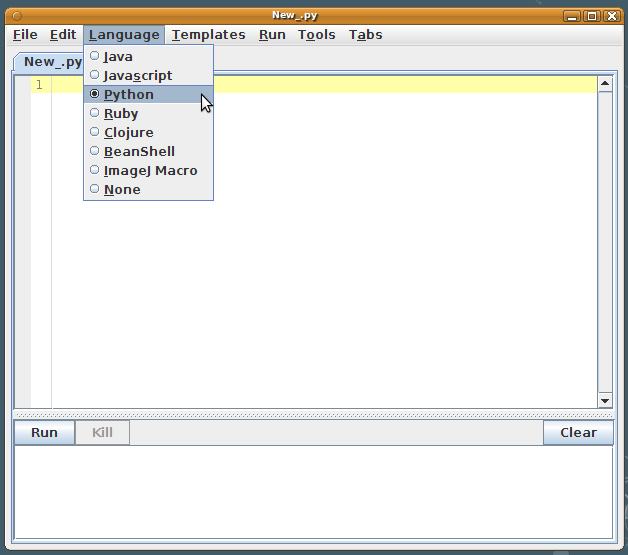
Task: Select BeanShell in the Language menu
Action: [139, 152]
